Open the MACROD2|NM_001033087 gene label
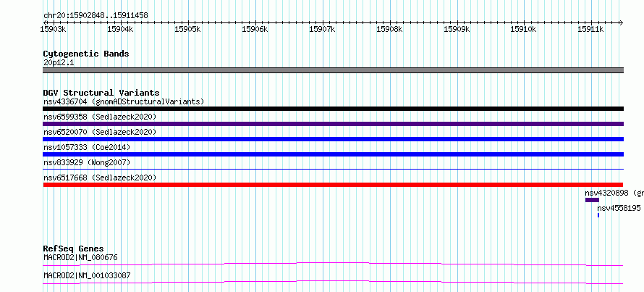Screen dimensions: 644x292 click(87, 275)
